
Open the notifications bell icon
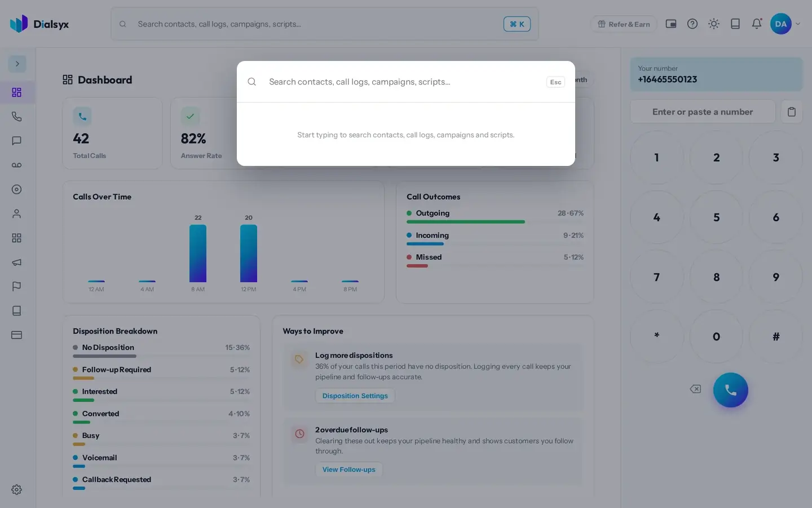pos(757,24)
